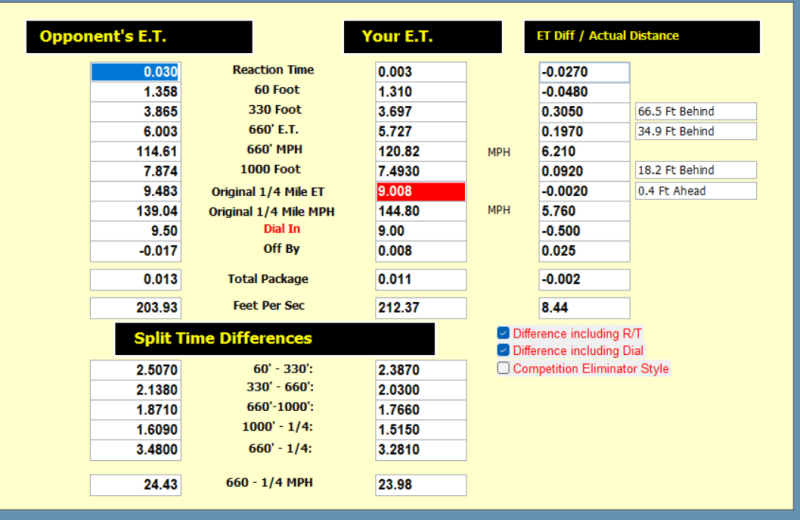The width and height of the screenshot is (800, 520).
Task: Click your 660' E.T. field 5.727
Action: tap(421, 132)
